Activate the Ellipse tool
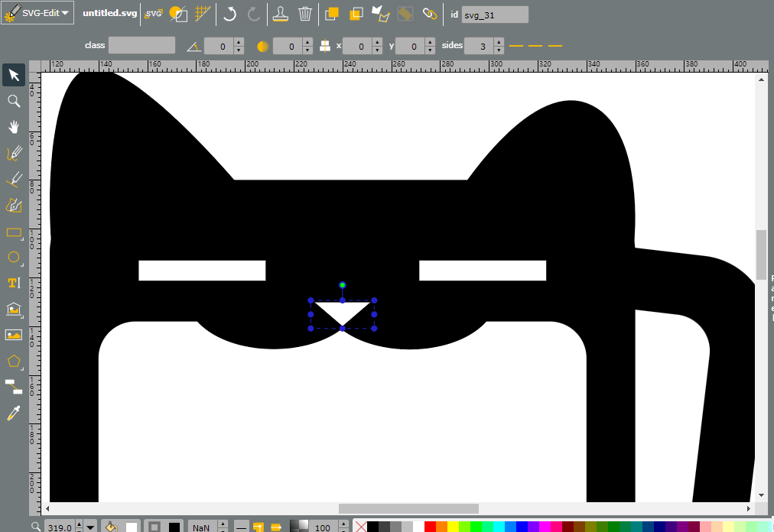The width and height of the screenshot is (774, 532). click(14, 257)
